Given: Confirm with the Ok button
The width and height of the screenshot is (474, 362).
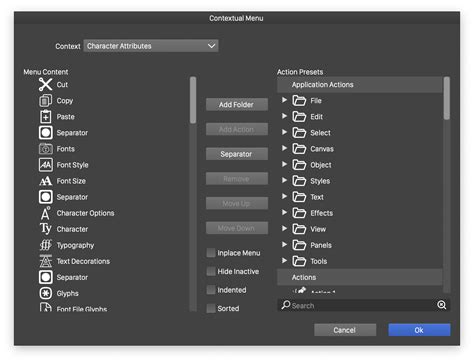Looking at the screenshot, I should pyautogui.click(x=419, y=330).
